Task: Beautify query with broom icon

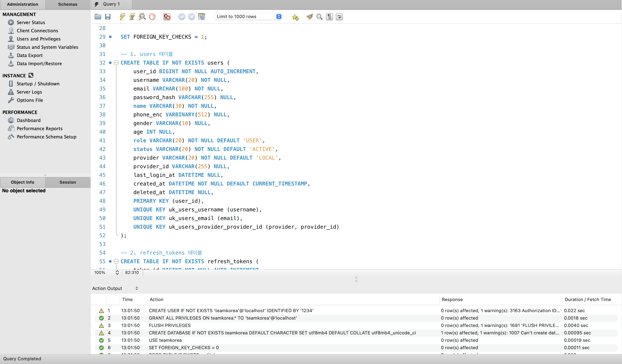Action: click(x=310, y=16)
